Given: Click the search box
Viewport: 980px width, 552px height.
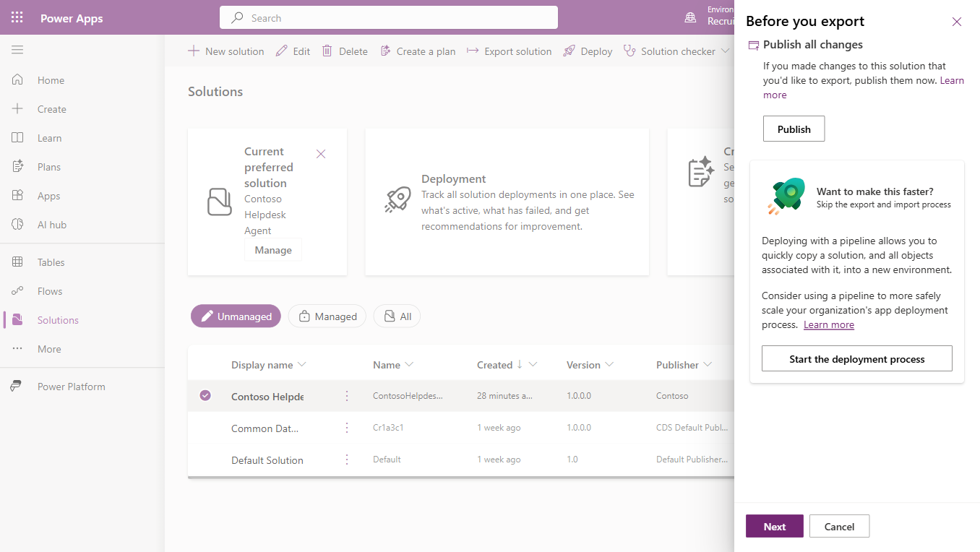Looking at the screenshot, I should pos(389,18).
